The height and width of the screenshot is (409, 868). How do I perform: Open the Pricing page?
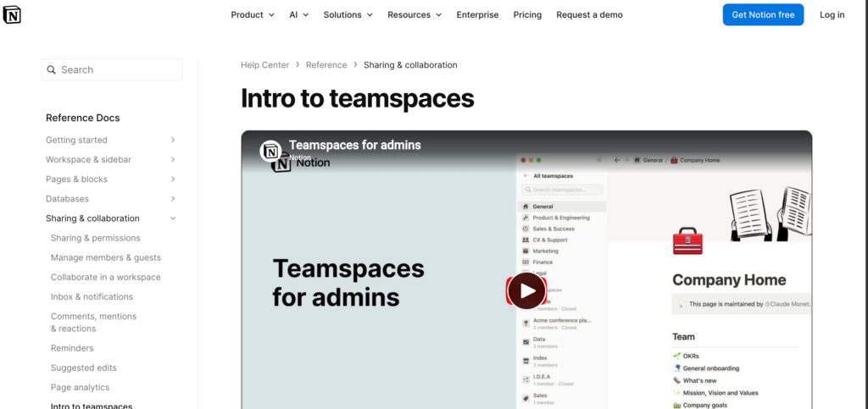[527, 14]
